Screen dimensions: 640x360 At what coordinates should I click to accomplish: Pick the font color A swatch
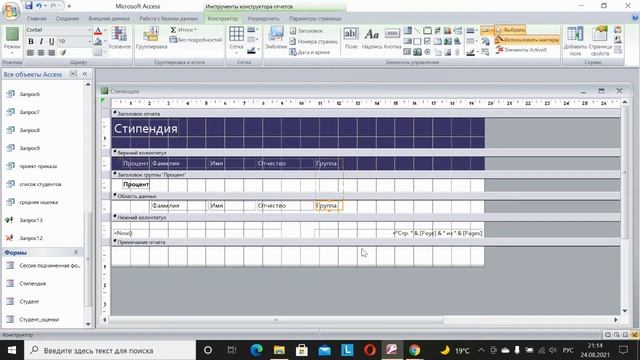(x=98, y=31)
